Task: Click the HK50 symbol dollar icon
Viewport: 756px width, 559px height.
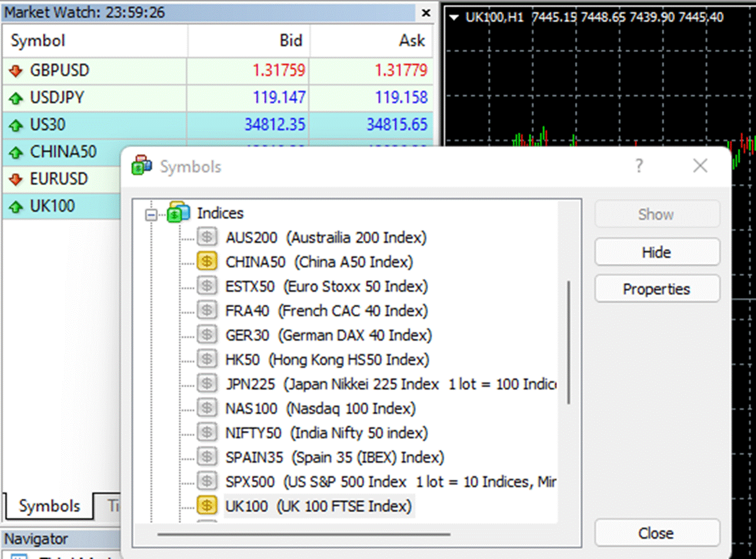Action: click(x=207, y=359)
